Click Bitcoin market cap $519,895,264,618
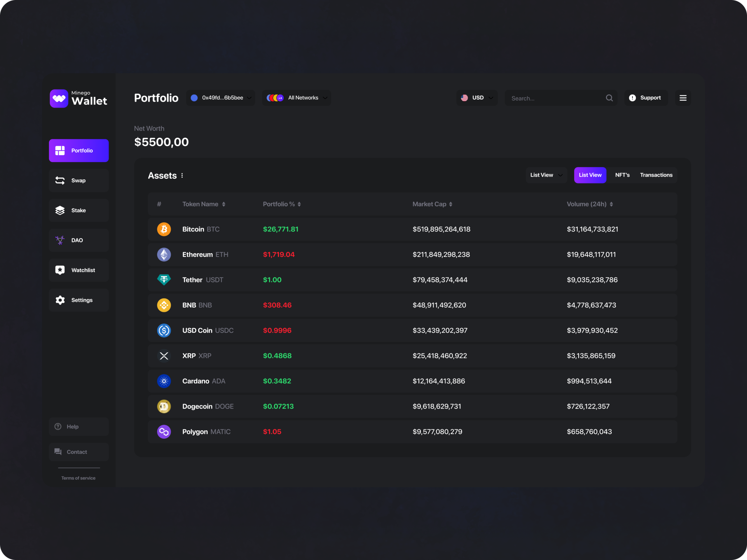Image resolution: width=747 pixels, height=560 pixels. click(x=441, y=229)
